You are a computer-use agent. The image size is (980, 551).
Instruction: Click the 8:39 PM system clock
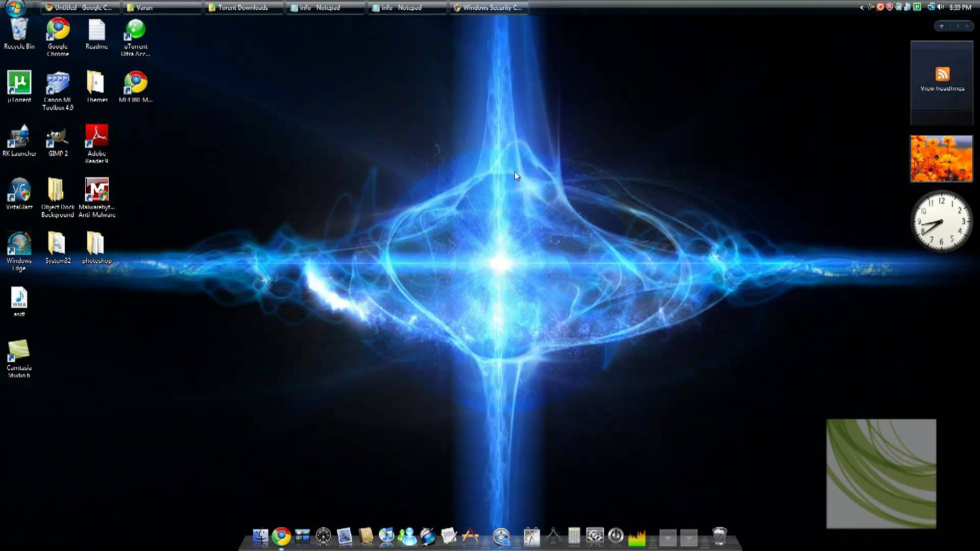(x=960, y=8)
